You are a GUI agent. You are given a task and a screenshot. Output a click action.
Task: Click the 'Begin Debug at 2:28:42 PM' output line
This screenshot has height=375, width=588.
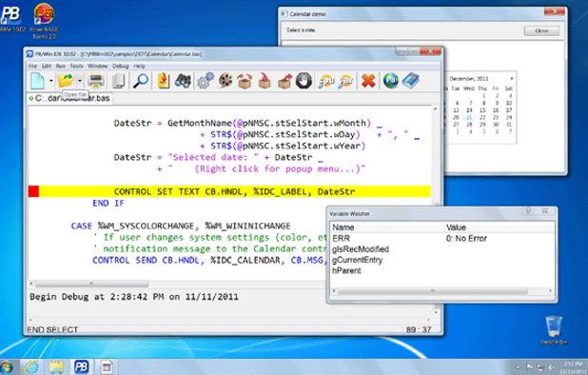[134, 297]
